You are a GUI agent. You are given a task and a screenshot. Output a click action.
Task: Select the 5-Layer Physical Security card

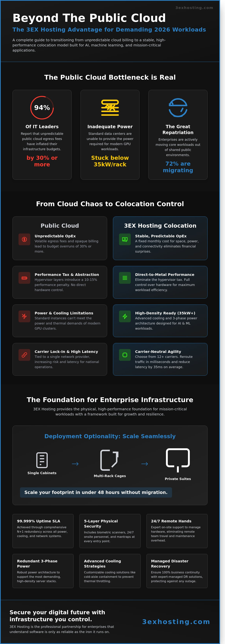[110, 531]
